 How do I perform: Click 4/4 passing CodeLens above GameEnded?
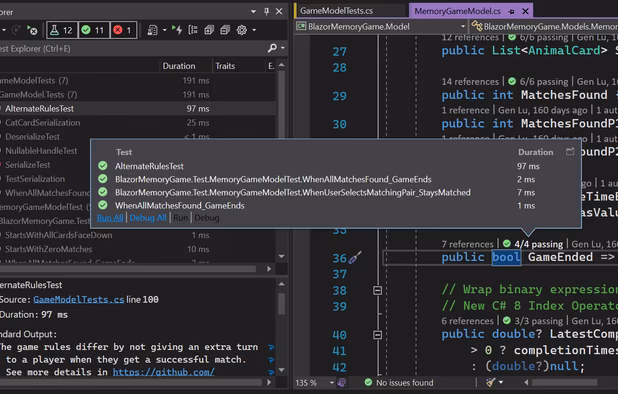[x=533, y=244]
